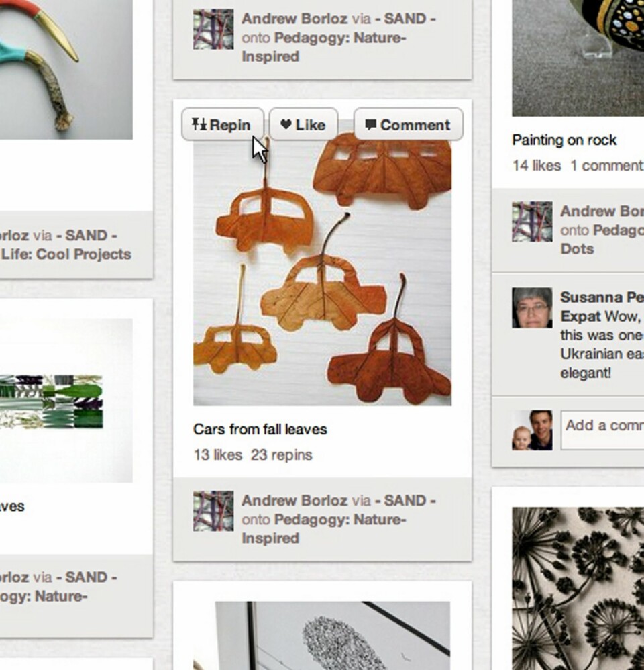Open Pedagogy: Nature-Inspired board below leaf cars
The height and width of the screenshot is (670, 644).
(x=323, y=528)
